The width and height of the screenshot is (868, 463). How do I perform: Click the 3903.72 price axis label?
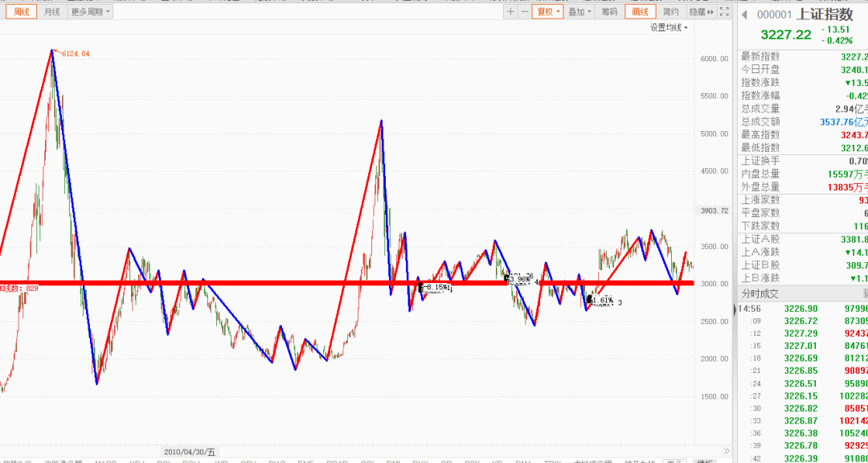tap(713, 211)
